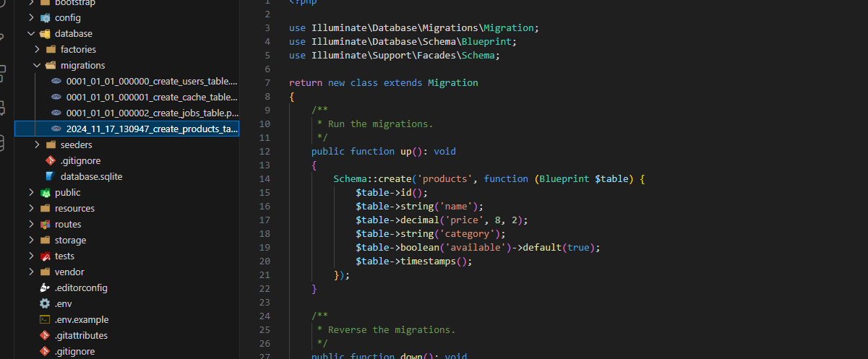Image resolution: width=868 pixels, height=359 pixels.
Task: Click the database.sqlite file icon
Action: click(x=50, y=176)
